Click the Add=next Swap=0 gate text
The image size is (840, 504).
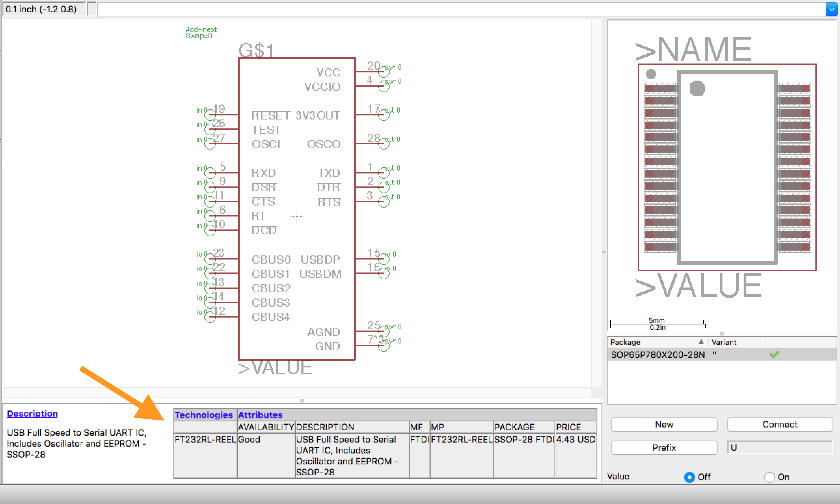[x=201, y=33]
